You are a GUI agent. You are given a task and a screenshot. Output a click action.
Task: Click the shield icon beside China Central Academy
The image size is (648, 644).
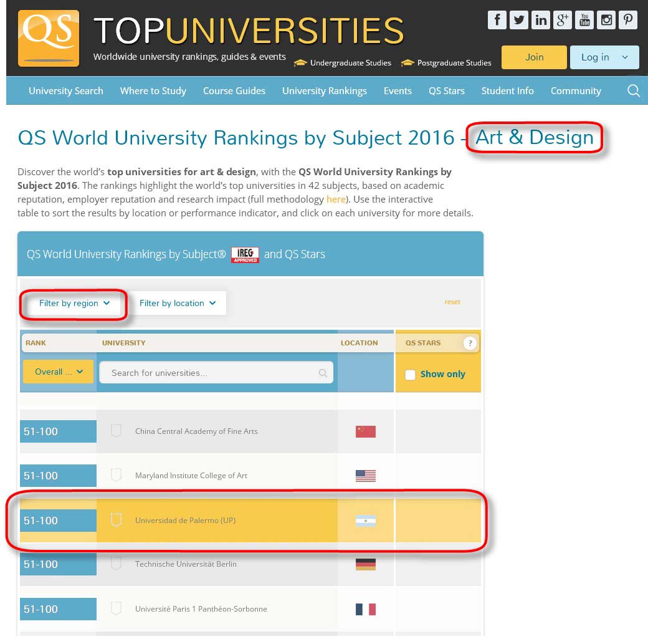point(116,431)
